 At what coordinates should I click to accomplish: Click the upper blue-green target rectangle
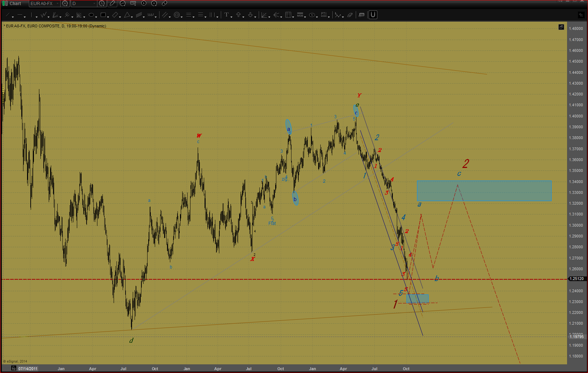pyautogui.click(x=484, y=191)
